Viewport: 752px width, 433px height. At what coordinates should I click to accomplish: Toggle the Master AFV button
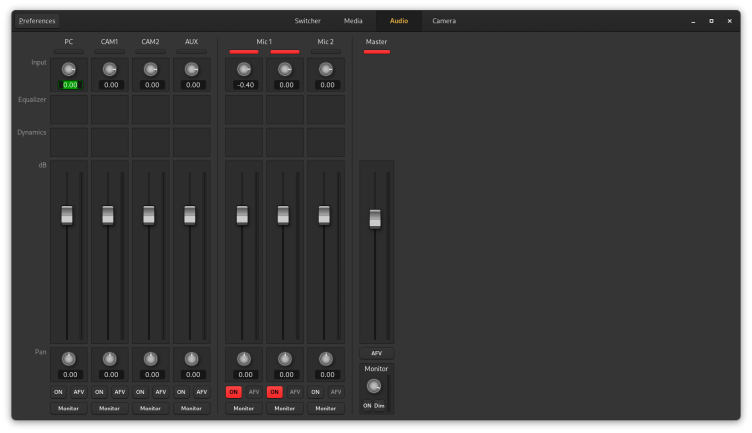(x=376, y=353)
